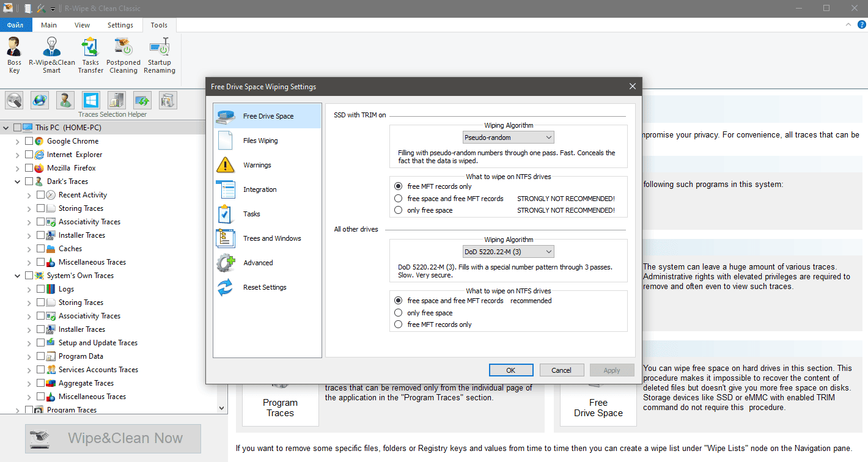868x462 pixels.
Task: Select Tasks clipboard icon in settings sidebar
Action: point(225,214)
